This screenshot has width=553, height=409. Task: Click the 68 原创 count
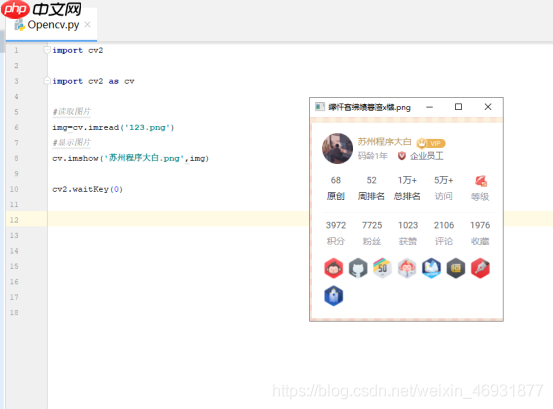click(335, 188)
